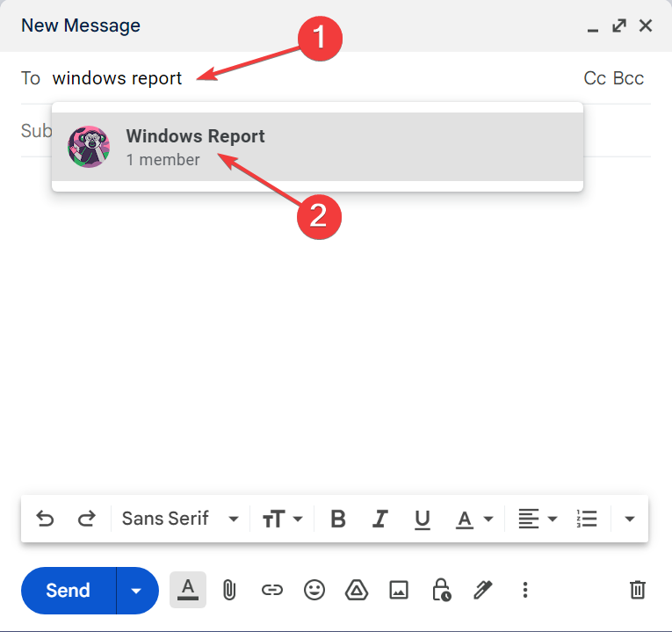Toggle Italic formatting
Viewport: 672px width, 632px height.
point(379,519)
